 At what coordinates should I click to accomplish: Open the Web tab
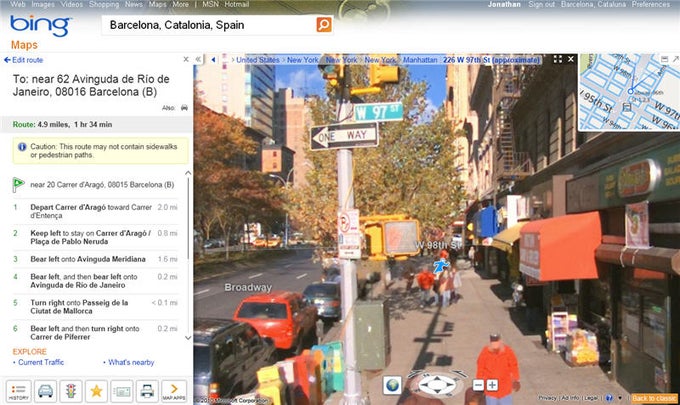pyautogui.click(x=17, y=4)
